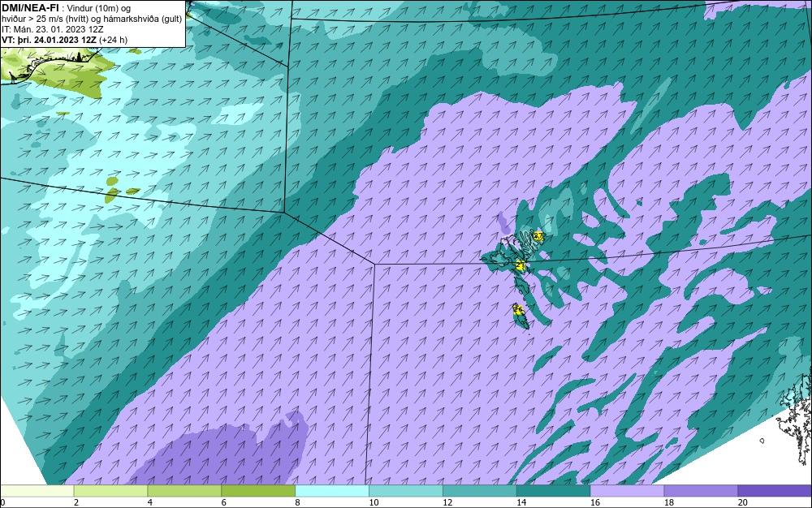Screen dimensions: 812x508
Task: Click the legend scale value '6'
Action: [x=224, y=502]
